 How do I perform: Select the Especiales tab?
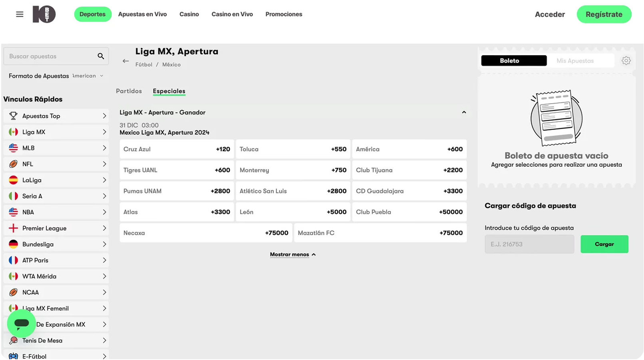coord(169,91)
